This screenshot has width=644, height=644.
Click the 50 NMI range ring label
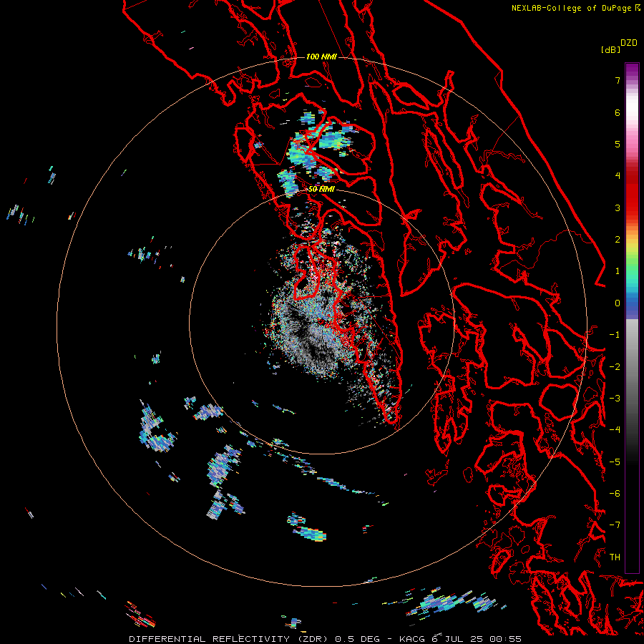[321, 190]
